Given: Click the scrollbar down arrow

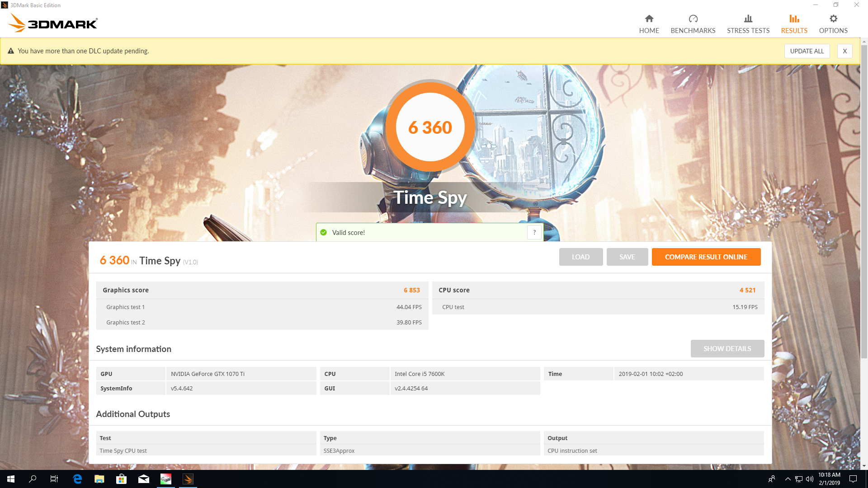Looking at the screenshot, I should pyautogui.click(x=864, y=466).
